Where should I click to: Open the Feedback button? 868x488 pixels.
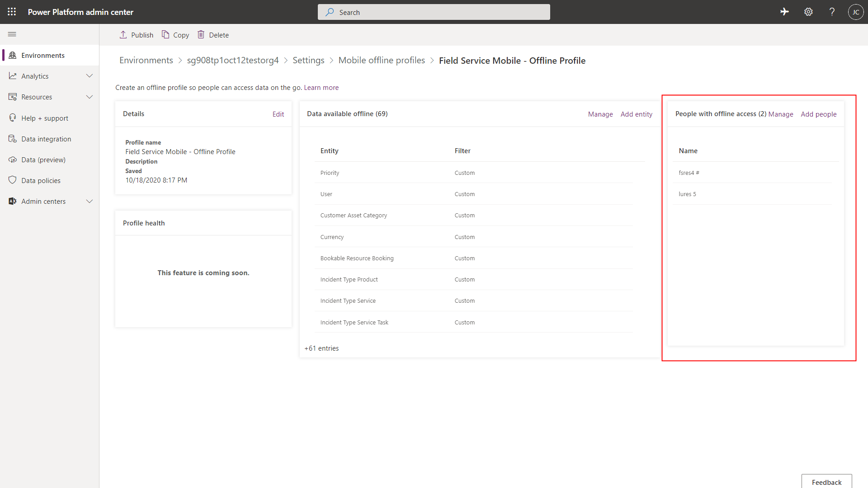(826, 482)
